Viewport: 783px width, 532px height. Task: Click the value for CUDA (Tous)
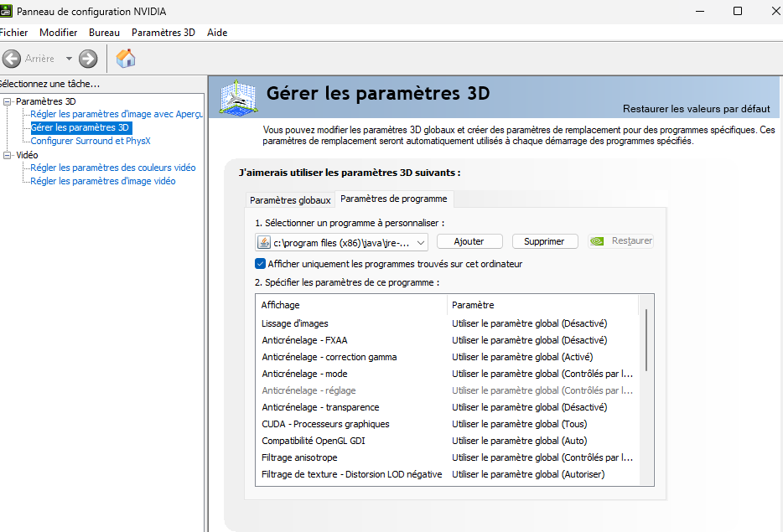(519, 424)
